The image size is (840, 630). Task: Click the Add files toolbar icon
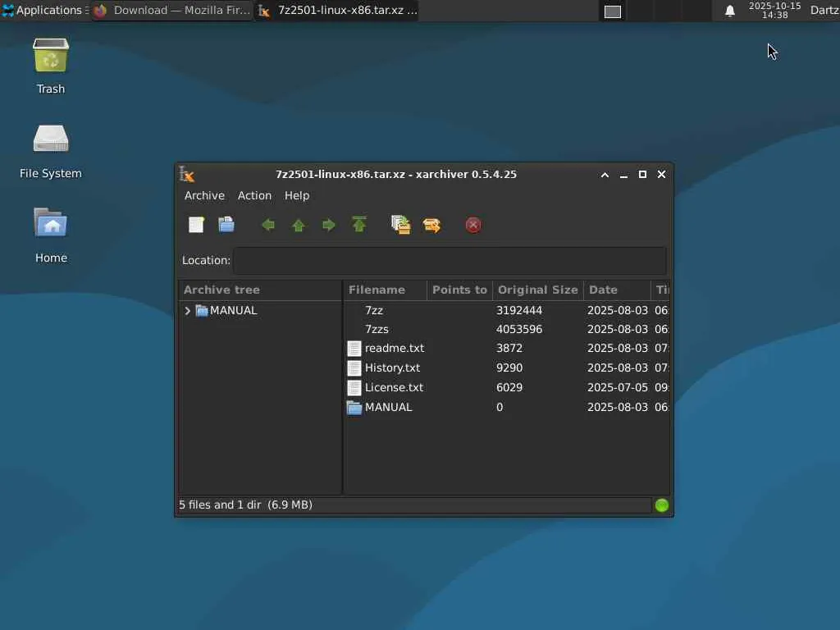(400, 225)
